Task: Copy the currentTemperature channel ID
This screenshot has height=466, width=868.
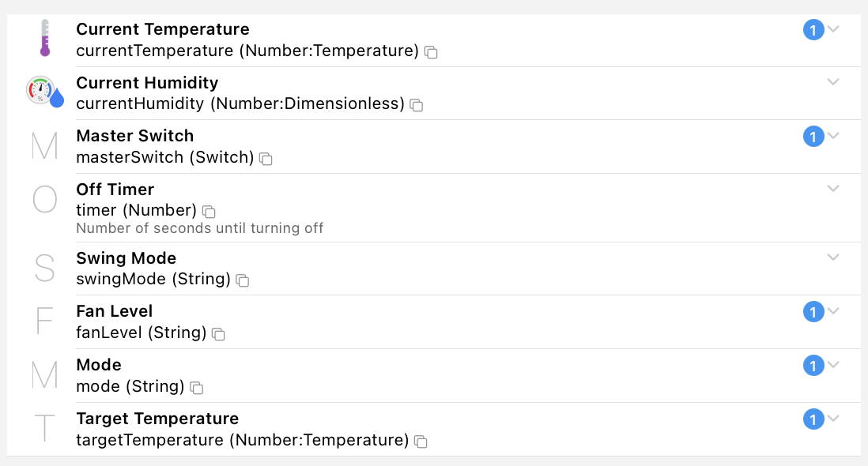Action: pyautogui.click(x=431, y=52)
